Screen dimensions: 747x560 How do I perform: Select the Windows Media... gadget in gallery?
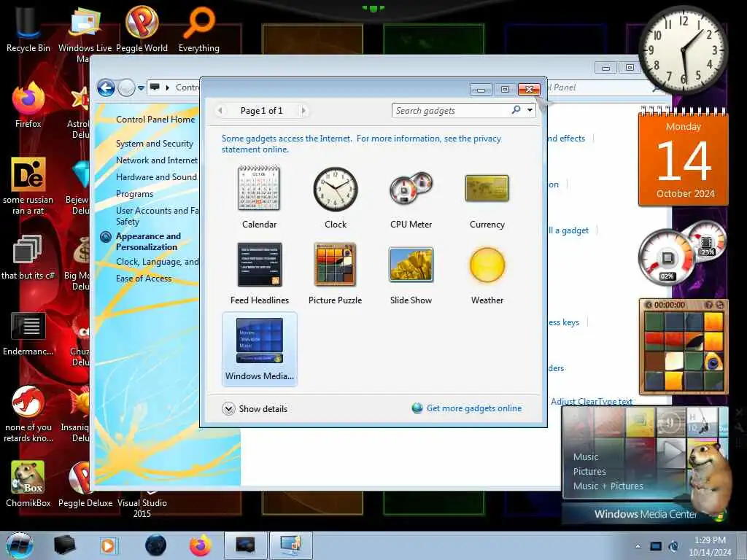click(260, 349)
